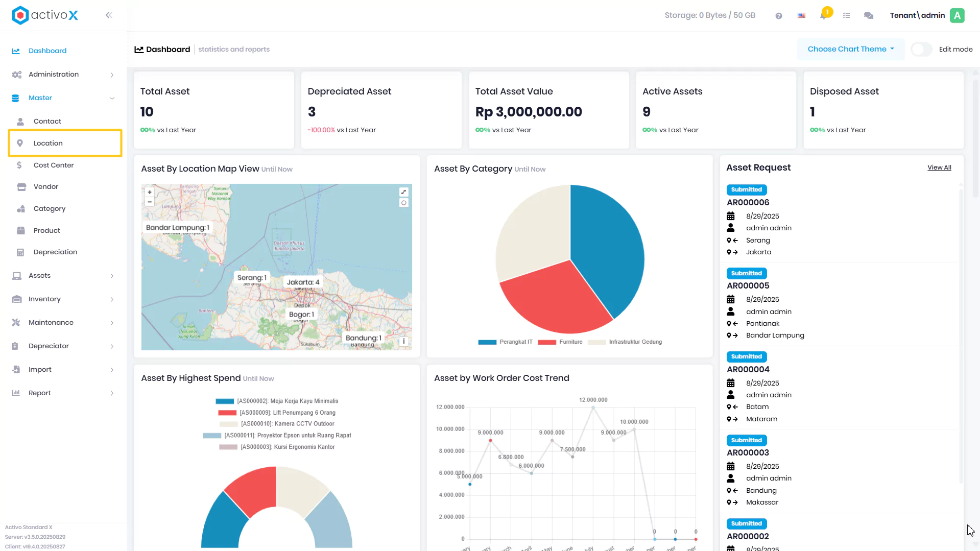The width and height of the screenshot is (980, 551).
Task: Click the language flag icon
Action: [x=801, y=15]
